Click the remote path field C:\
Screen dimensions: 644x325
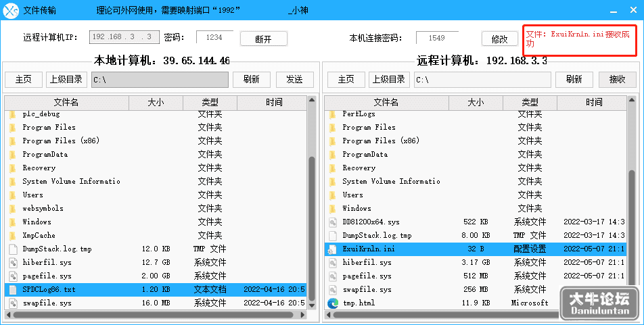tap(482, 80)
